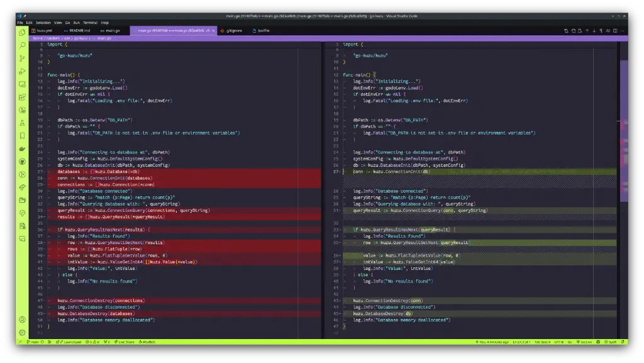Open the Accounts icon in activity bar
Screen dimensions: 644x363
[22, 320]
